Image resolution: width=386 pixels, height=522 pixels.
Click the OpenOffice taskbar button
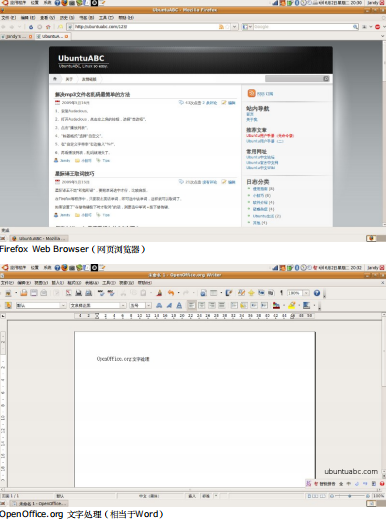pos(39,503)
